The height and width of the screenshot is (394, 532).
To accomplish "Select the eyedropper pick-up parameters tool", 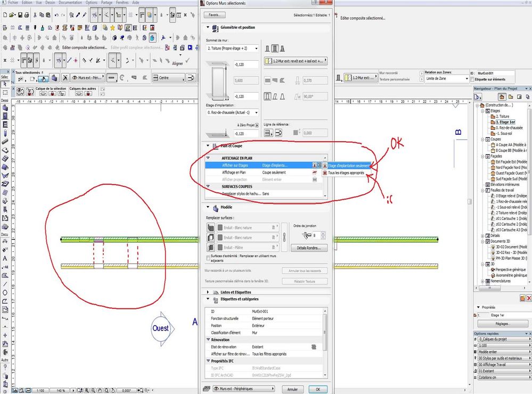I will tap(78, 15).
